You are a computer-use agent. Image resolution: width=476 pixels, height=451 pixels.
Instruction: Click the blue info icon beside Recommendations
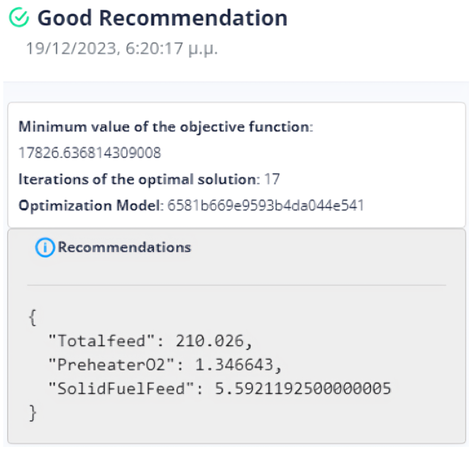(x=45, y=247)
